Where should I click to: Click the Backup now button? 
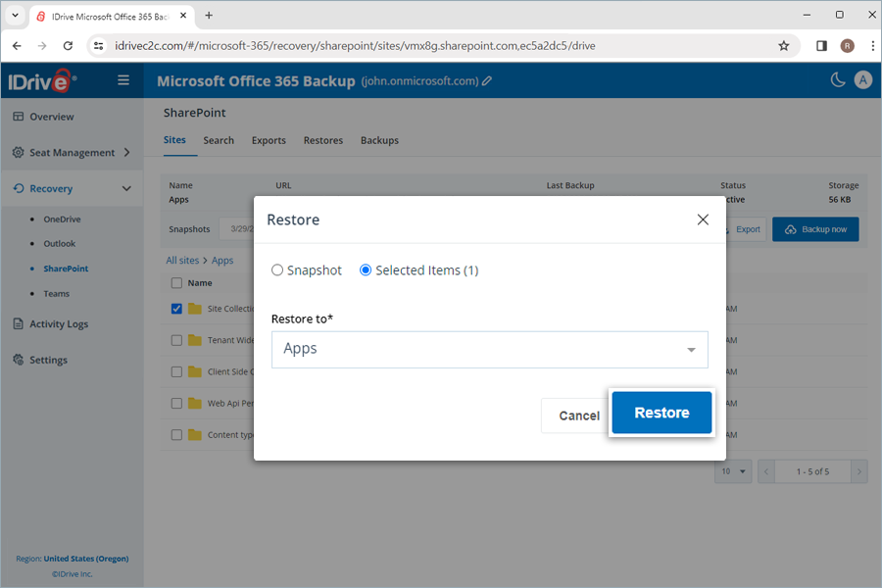(815, 229)
